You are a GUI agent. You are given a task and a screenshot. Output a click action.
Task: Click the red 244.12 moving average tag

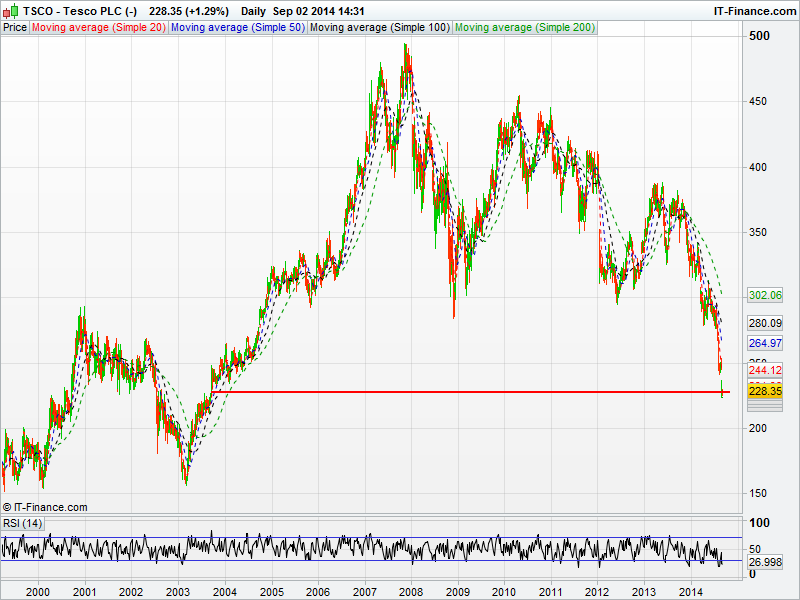764,370
